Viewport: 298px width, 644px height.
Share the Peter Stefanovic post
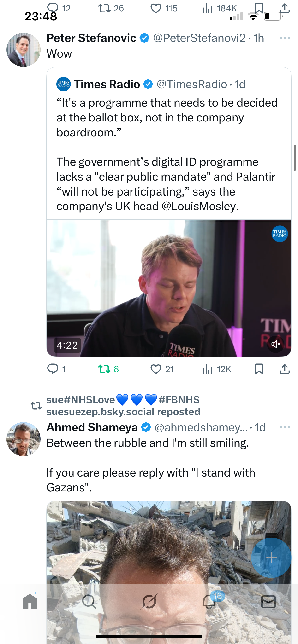coord(285,369)
